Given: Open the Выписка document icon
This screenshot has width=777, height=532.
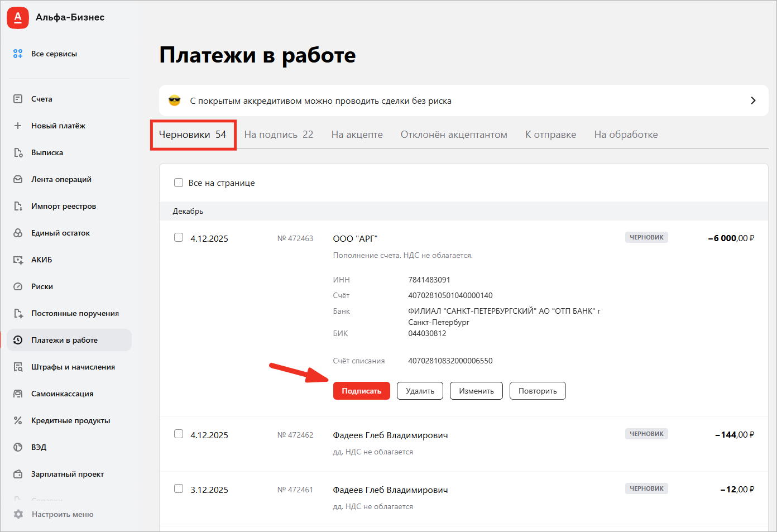Looking at the screenshot, I should click(18, 152).
